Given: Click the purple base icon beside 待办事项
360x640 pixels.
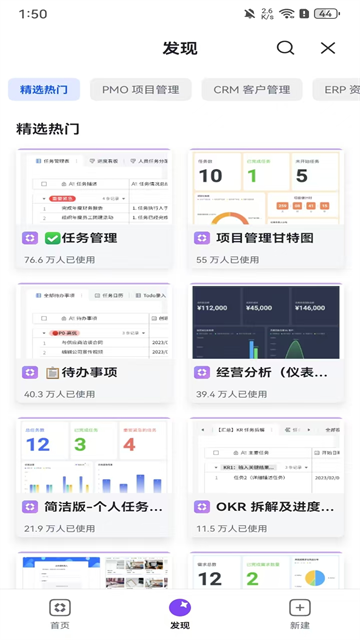Looking at the screenshot, I should [30, 372].
